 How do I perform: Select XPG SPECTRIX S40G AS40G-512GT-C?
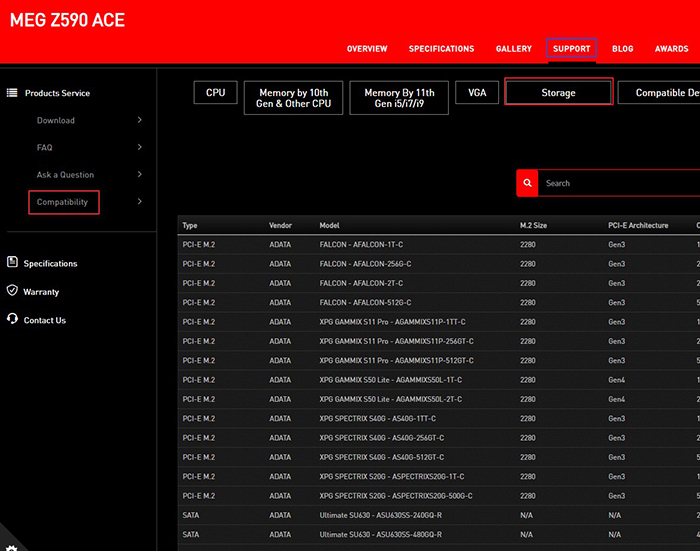click(382, 457)
